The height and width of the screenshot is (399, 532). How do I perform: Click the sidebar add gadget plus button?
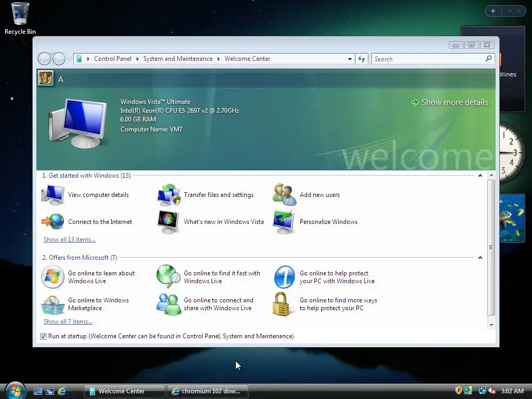tap(493, 11)
